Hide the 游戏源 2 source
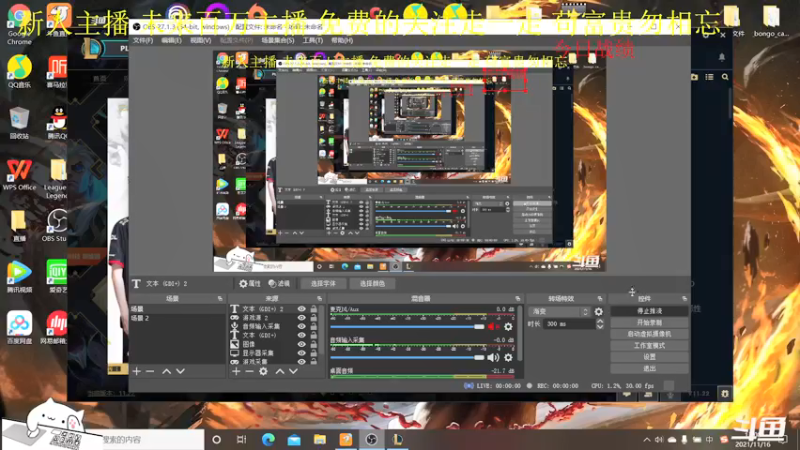This screenshot has height=450, width=800. 302,318
